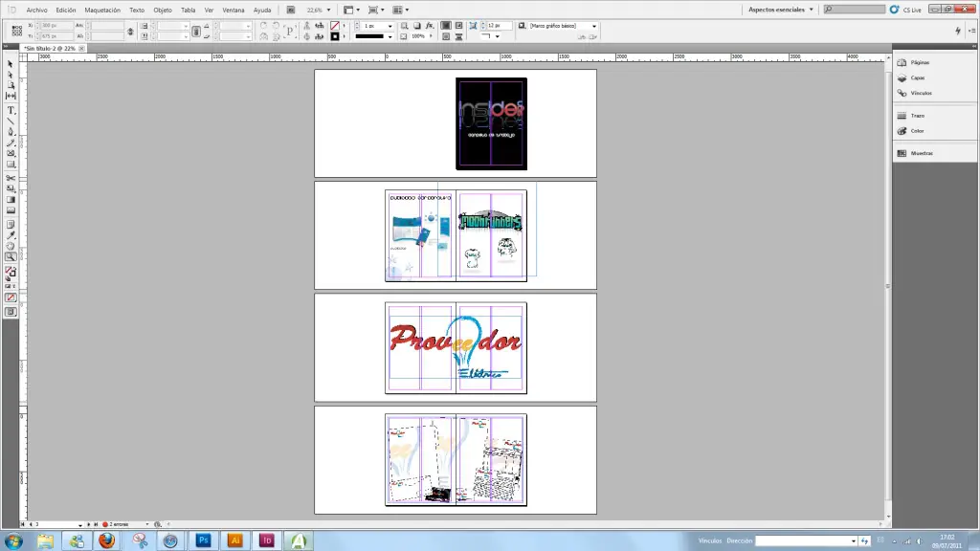Click the reference point locator grid

pos(17,31)
